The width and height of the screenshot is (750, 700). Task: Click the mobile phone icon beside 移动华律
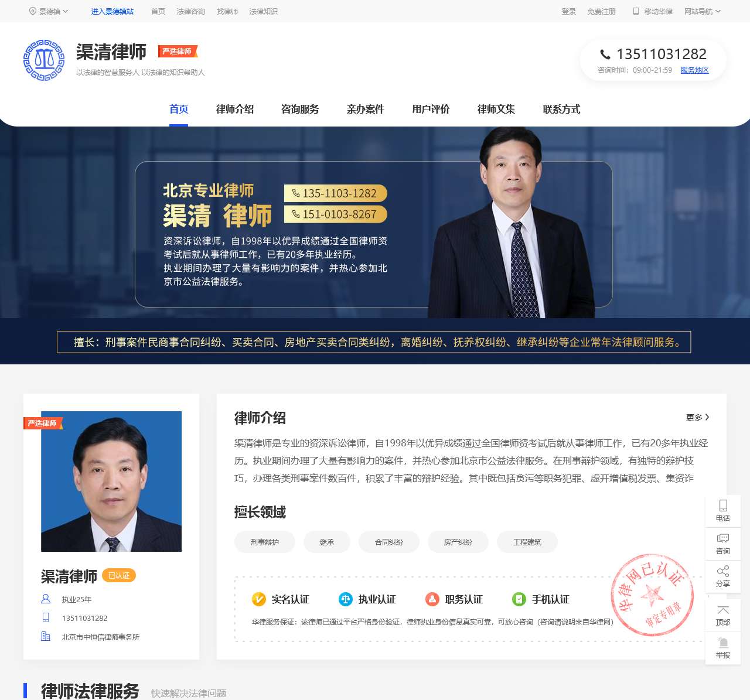tap(636, 11)
